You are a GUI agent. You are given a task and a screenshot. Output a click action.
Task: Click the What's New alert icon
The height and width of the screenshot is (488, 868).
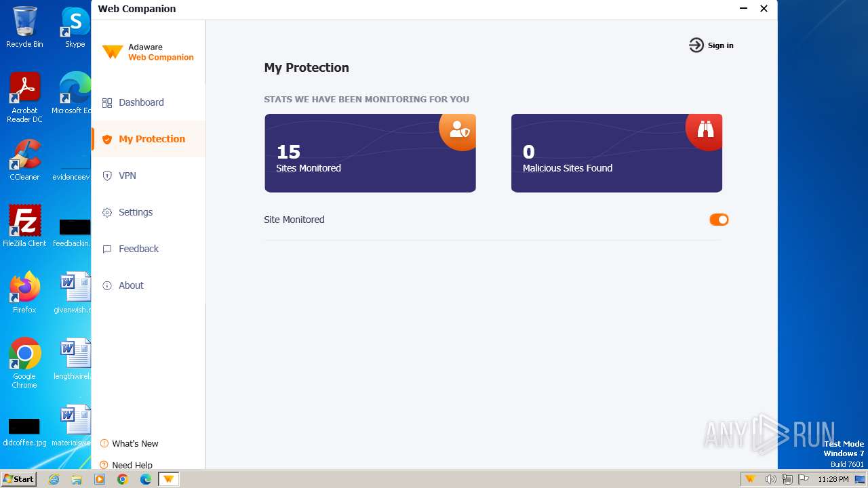coord(104,444)
